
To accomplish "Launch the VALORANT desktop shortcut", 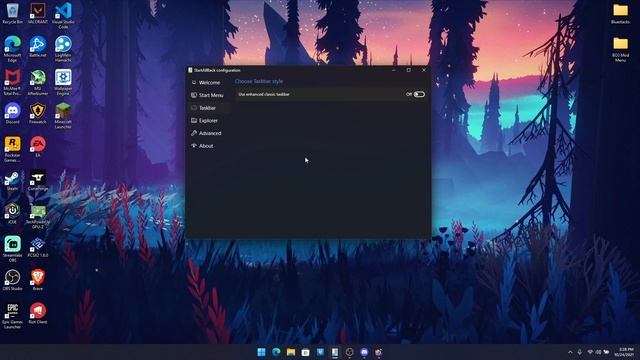I will click(x=38, y=13).
